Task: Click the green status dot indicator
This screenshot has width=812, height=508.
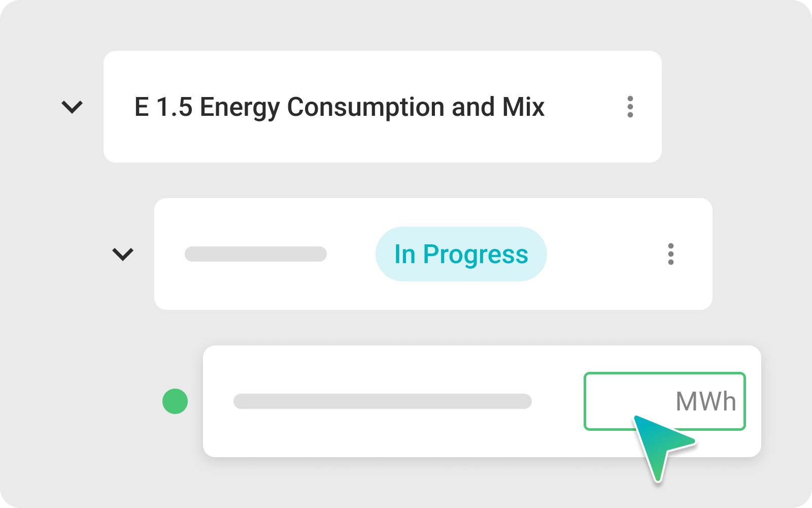Action: tap(175, 401)
